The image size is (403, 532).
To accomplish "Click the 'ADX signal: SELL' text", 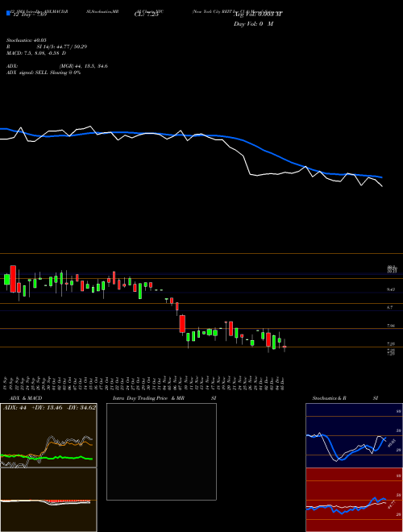I will pyautogui.click(x=27, y=73).
